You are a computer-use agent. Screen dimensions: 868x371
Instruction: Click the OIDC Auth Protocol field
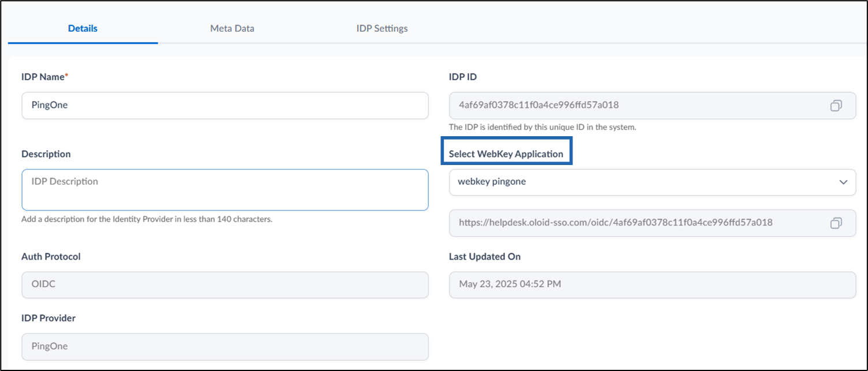225,285
